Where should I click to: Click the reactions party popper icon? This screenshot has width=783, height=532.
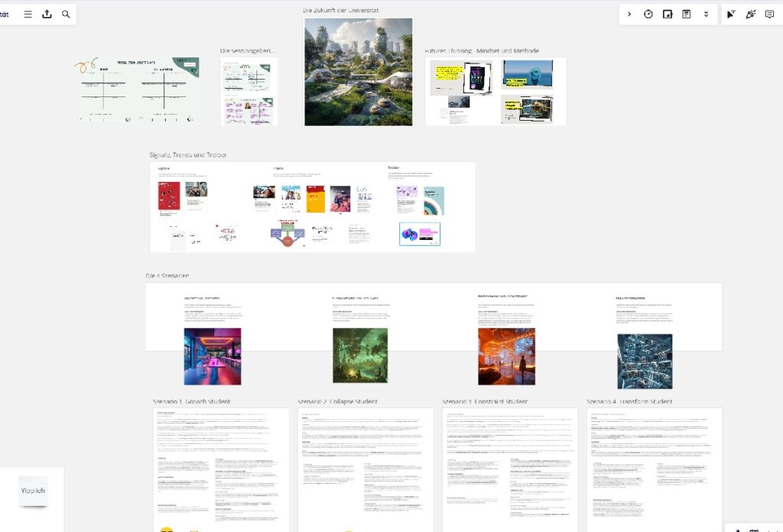tap(751, 14)
